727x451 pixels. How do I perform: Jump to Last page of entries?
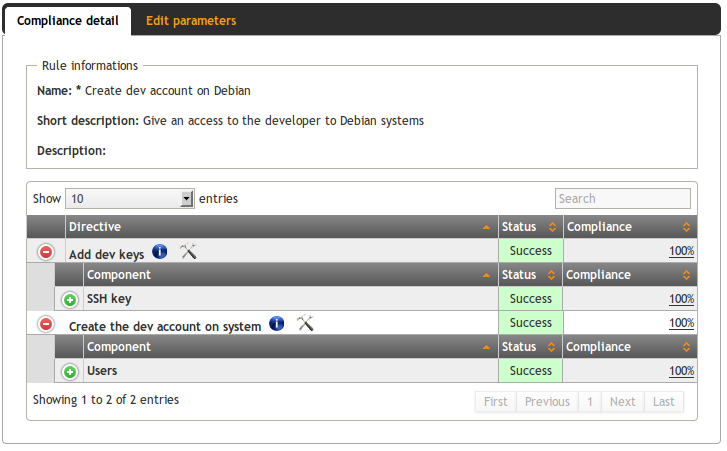[664, 402]
